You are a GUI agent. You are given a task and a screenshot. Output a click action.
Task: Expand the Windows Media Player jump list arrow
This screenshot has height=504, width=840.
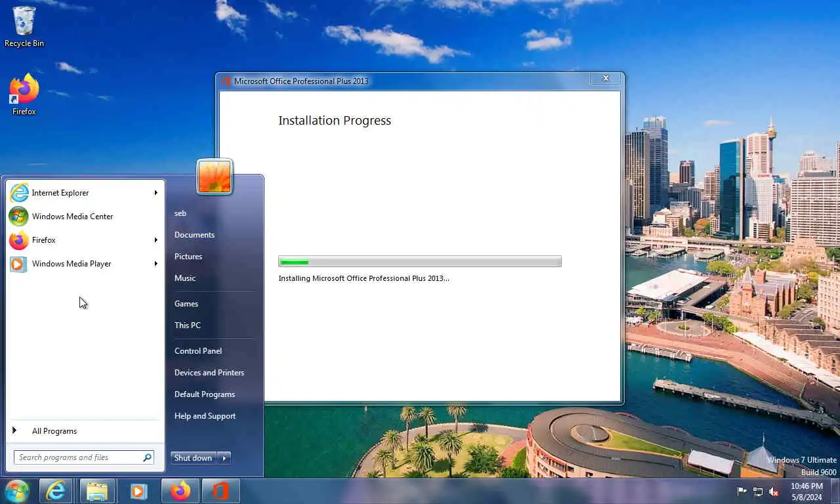[x=156, y=264]
